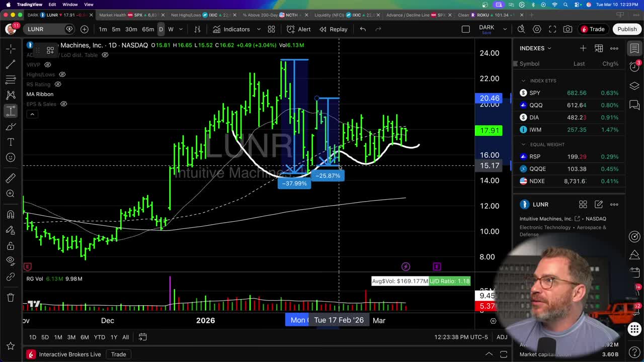The width and height of the screenshot is (644, 362).
Task: Open the emoji sticker tool
Action: [10, 157]
